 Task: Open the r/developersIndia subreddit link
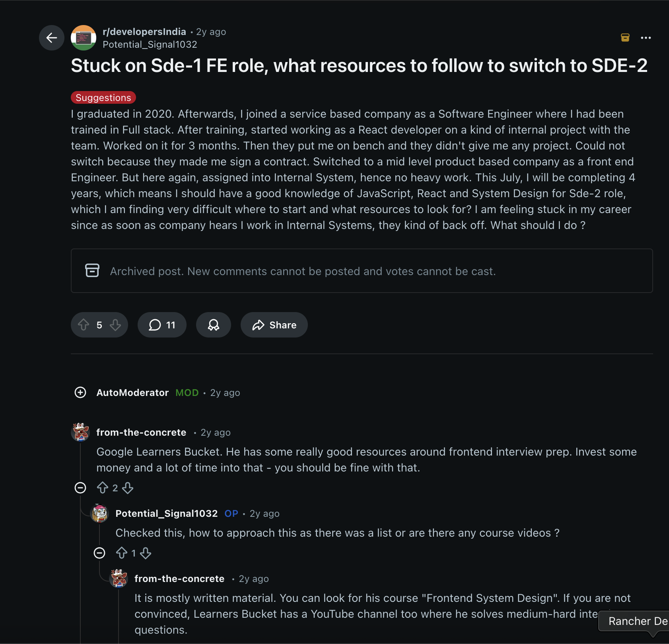(145, 31)
